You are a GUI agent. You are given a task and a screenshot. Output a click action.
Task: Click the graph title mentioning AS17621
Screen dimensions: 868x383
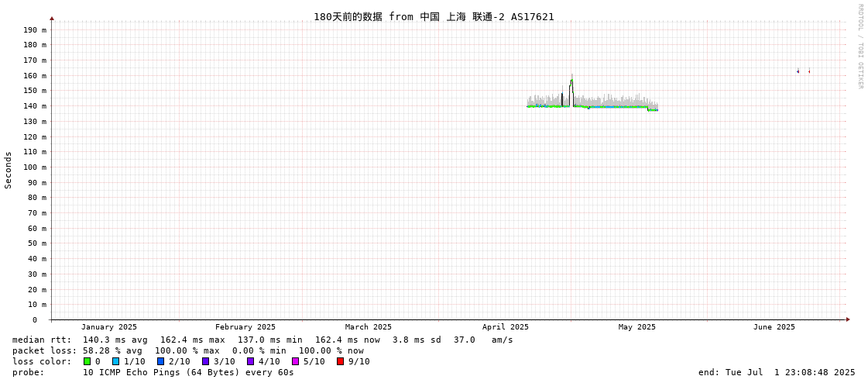click(x=434, y=16)
